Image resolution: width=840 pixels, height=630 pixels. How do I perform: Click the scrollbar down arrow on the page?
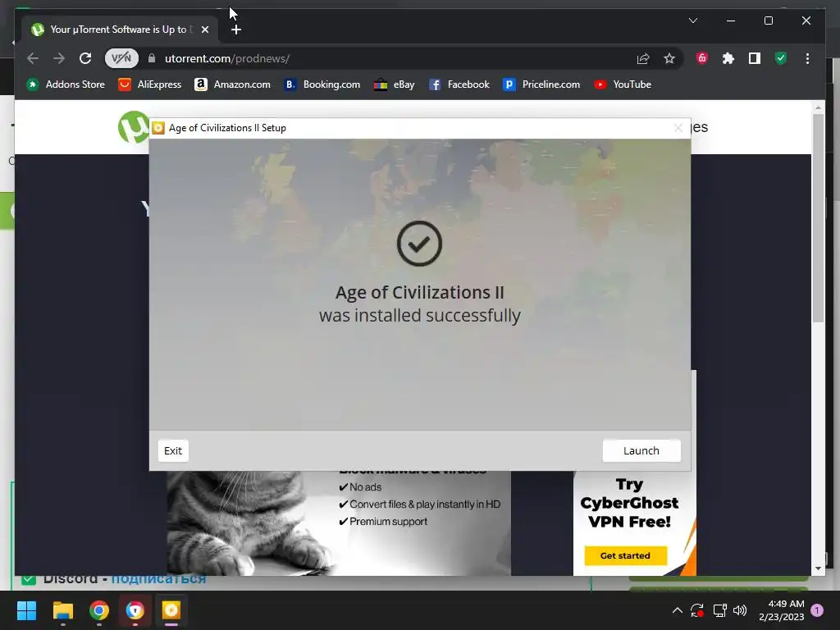(x=818, y=569)
